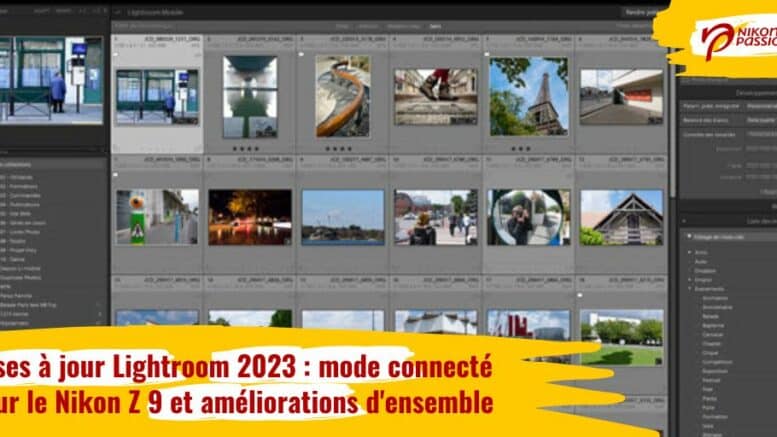Viewport: 777px width, 437px height.
Task: Click the star rating under Eiffel Tower photo
Action: (x=521, y=149)
